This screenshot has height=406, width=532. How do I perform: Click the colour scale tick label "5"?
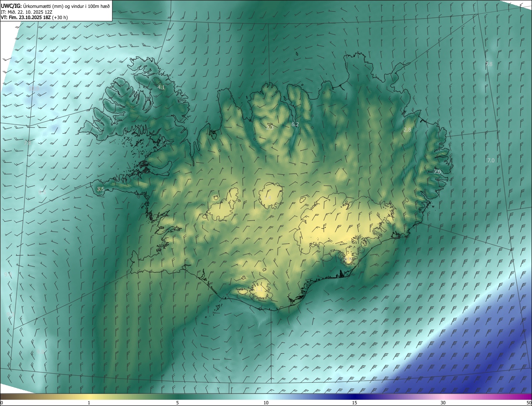tap(177, 403)
